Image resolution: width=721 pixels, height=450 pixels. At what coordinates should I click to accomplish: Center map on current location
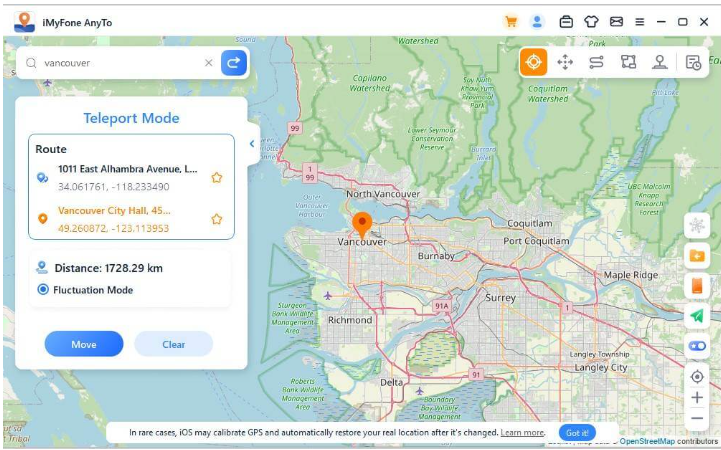pos(697,377)
